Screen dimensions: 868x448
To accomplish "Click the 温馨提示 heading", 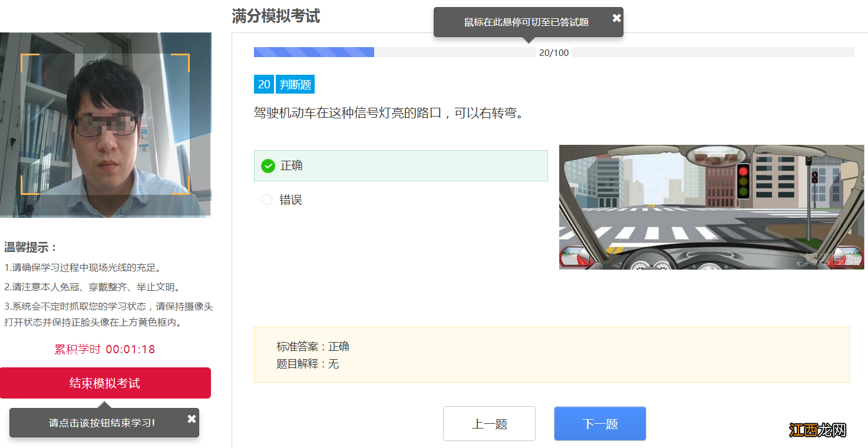I will [31, 247].
